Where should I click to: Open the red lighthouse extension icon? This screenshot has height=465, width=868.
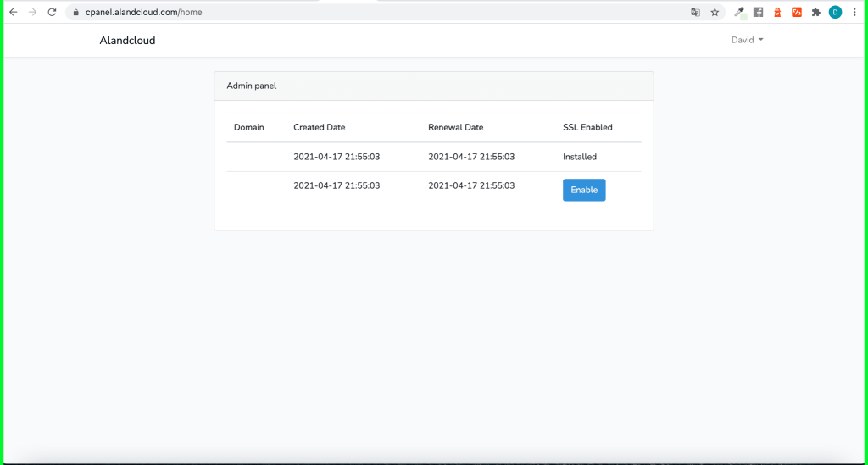[x=777, y=12]
